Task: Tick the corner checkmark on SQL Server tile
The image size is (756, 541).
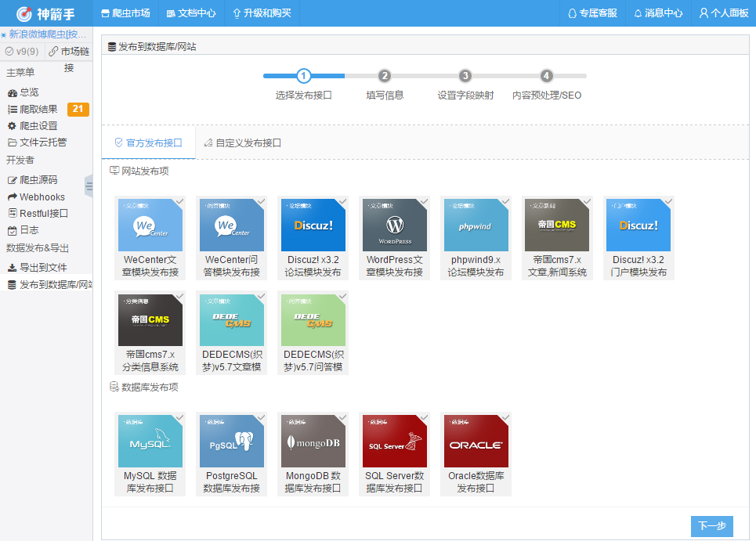Action: [x=424, y=419]
